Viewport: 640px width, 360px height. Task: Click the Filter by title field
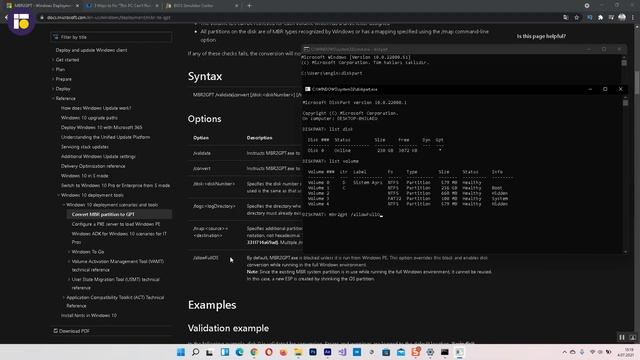click(x=111, y=37)
